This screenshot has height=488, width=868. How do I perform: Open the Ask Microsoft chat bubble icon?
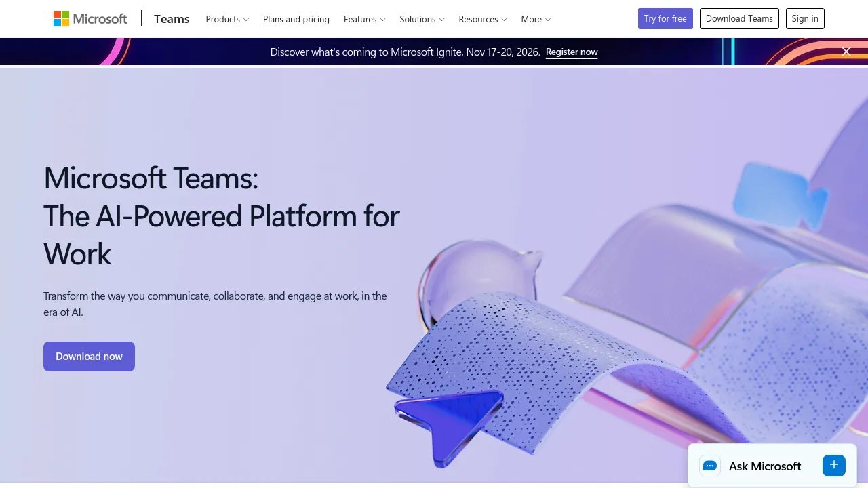(x=710, y=466)
